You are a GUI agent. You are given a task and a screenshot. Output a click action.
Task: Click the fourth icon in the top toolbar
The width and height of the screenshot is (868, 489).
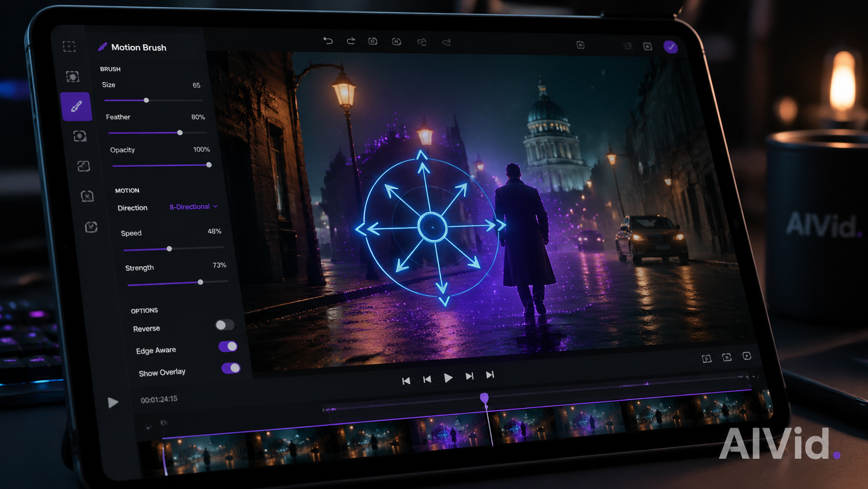tap(397, 42)
